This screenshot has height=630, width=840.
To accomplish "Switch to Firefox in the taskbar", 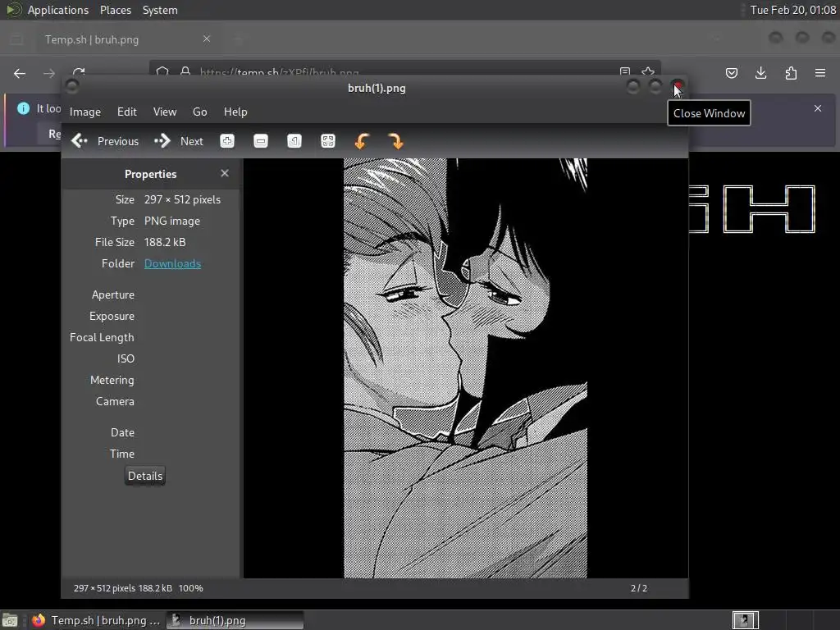I will [97, 620].
